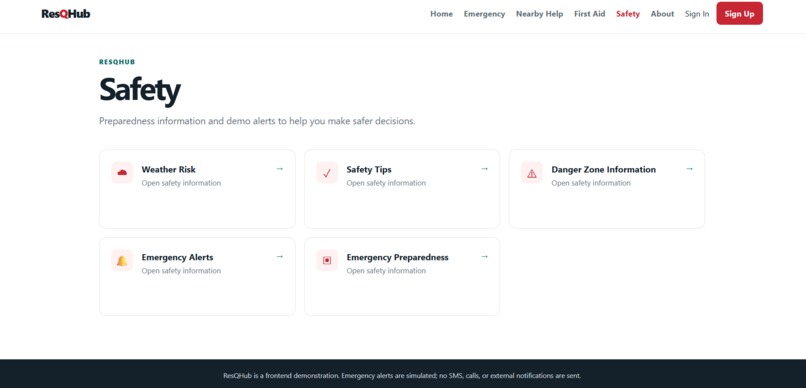Screen dimensions: 806x388
Task: Click the arrow on Danger Zone Information card
Action: point(689,169)
